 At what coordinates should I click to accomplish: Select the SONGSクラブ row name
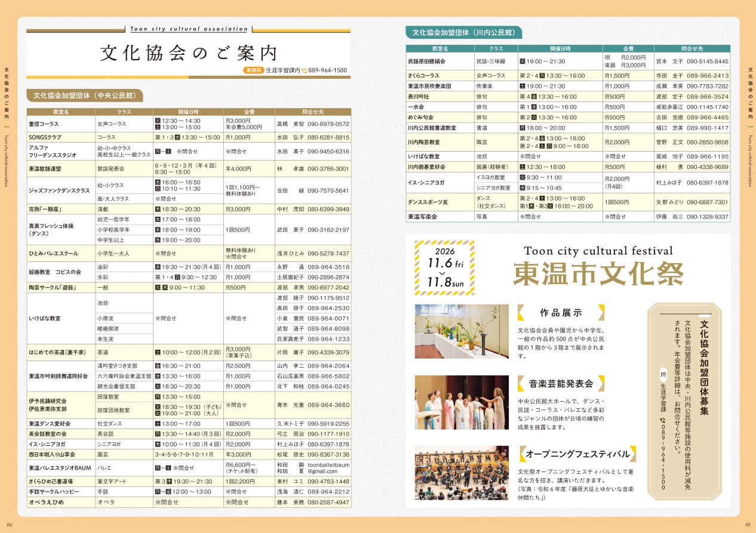tap(45, 137)
